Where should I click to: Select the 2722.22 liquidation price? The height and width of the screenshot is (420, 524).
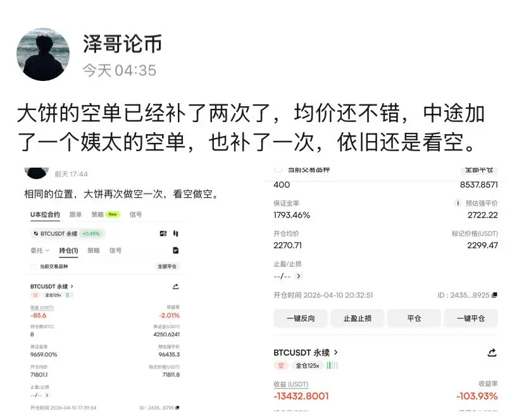click(x=483, y=215)
